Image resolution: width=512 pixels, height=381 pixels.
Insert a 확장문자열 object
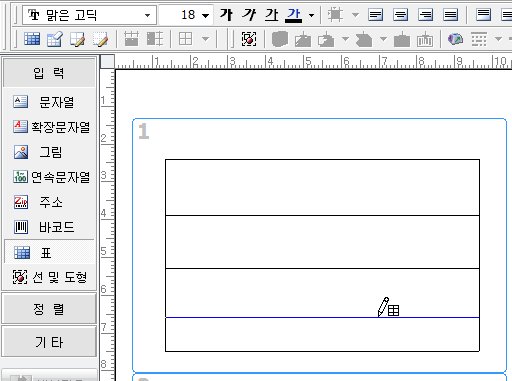[x=51, y=127]
